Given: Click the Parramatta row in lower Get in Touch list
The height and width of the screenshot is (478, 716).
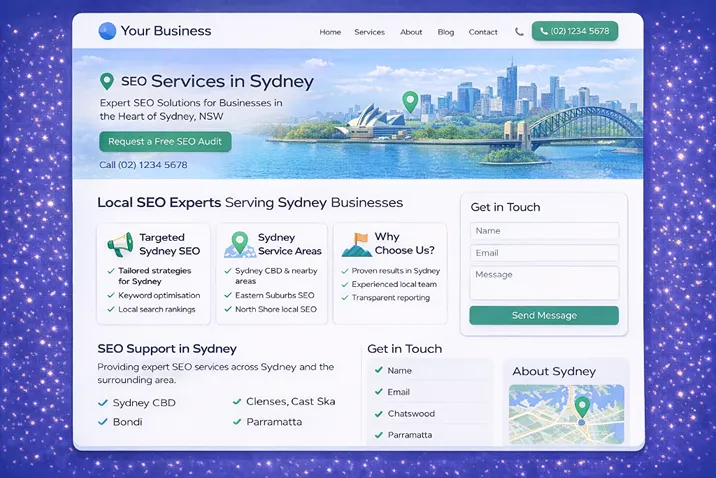Looking at the screenshot, I should pyautogui.click(x=429, y=435).
